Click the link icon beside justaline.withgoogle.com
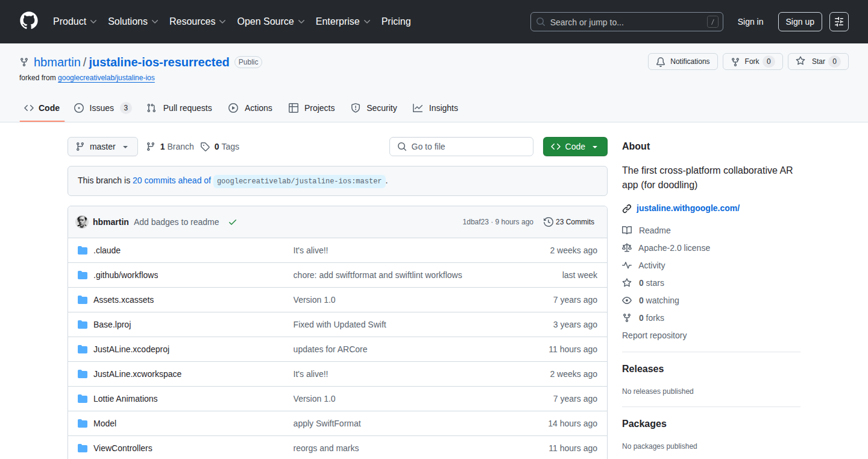Image resolution: width=868 pixels, height=459 pixels. pyautogui.click(x=627, y=208)
